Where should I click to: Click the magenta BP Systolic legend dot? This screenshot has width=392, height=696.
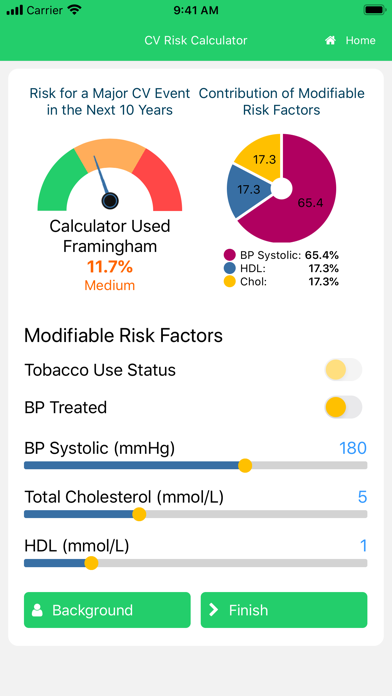coord(229,255)
